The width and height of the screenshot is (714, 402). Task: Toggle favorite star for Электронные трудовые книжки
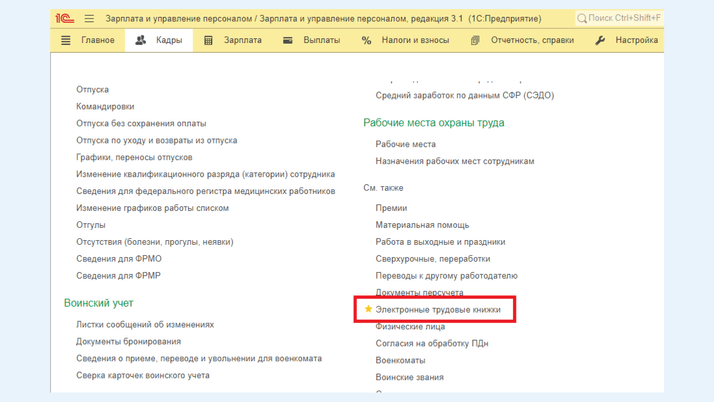tap(368, 310)
